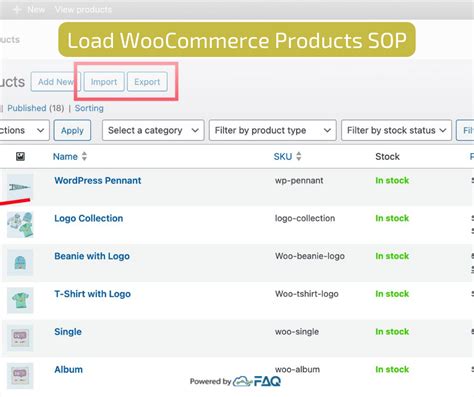Open the Sorting link
Image resolution: width=474 pixels, height=397 pixels.
point(89,108)
